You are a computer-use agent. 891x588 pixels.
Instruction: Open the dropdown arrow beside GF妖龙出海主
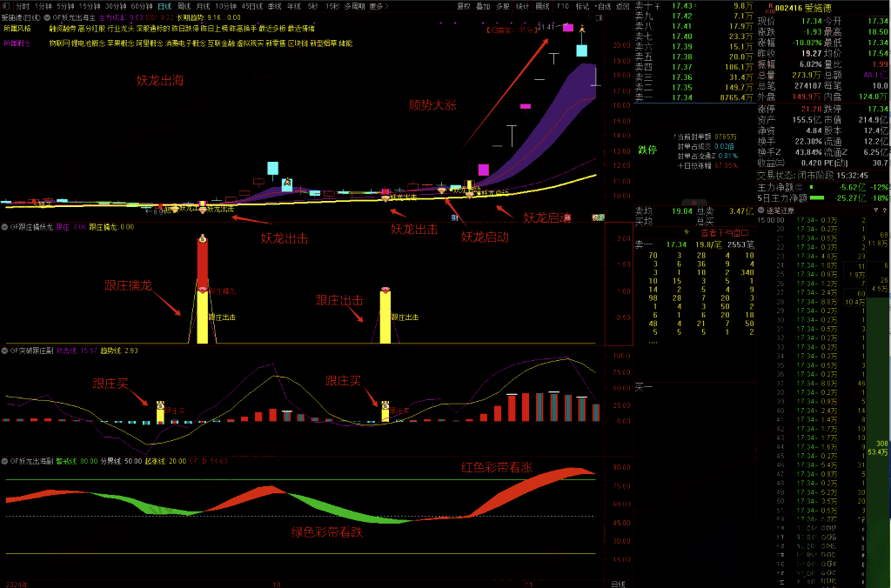[47, 17]
